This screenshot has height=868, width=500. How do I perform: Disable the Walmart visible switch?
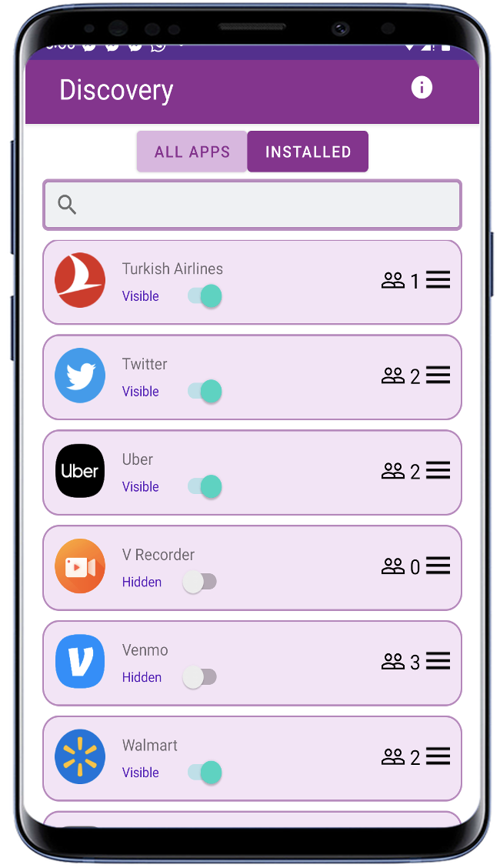205,773
